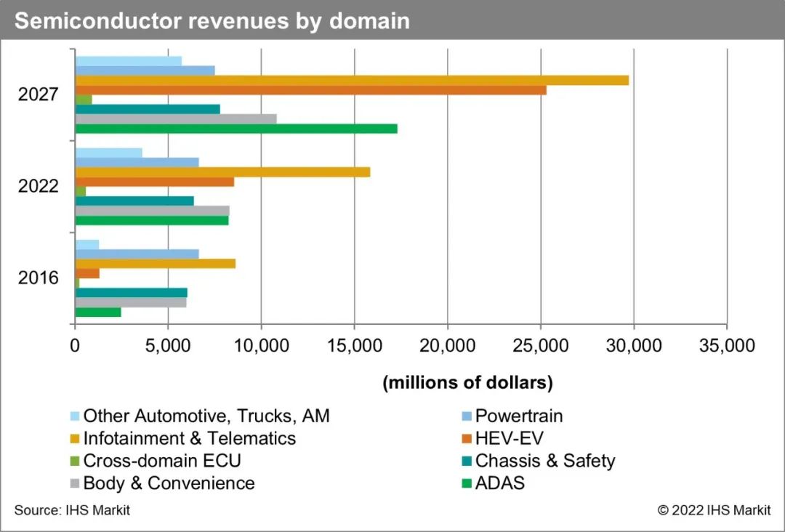Click the 10,000 x-axis tick label

[x=262, y=345]
